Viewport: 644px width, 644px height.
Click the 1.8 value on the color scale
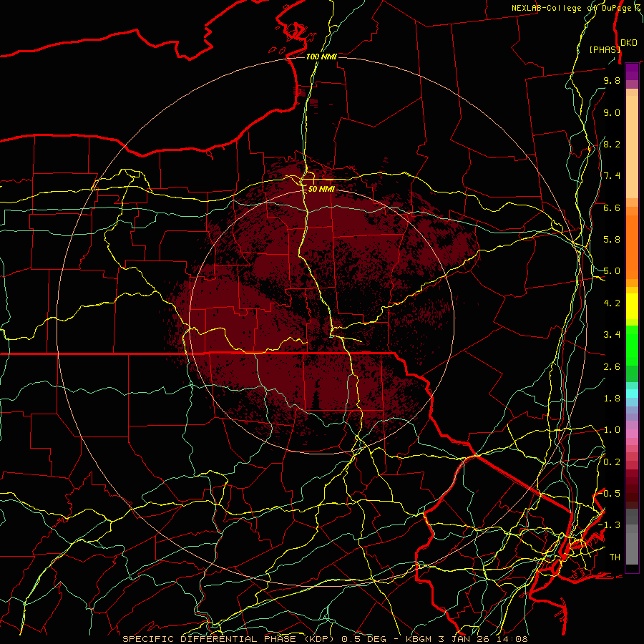(x=612, y=399)
